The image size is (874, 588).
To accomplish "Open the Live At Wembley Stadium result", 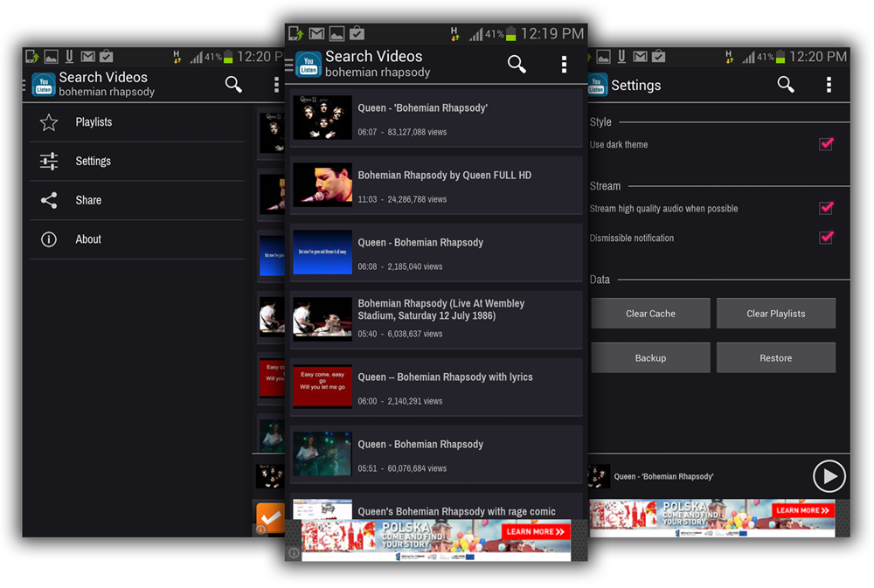I will [436, 320].
